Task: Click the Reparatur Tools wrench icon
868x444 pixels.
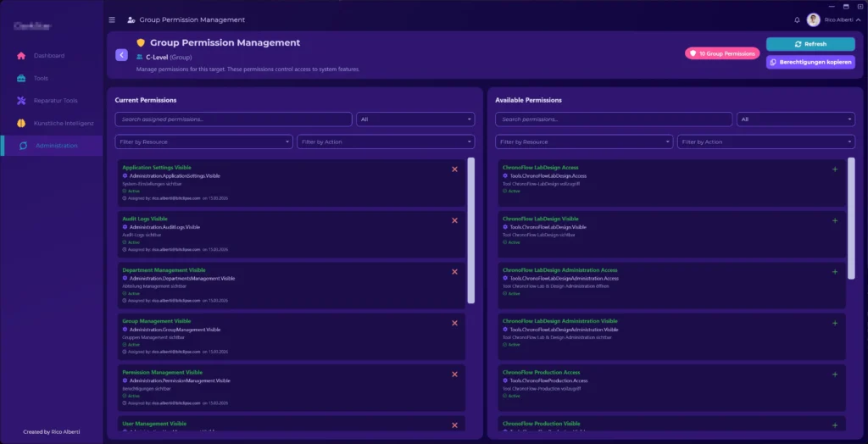Action: tap(21, 100)
